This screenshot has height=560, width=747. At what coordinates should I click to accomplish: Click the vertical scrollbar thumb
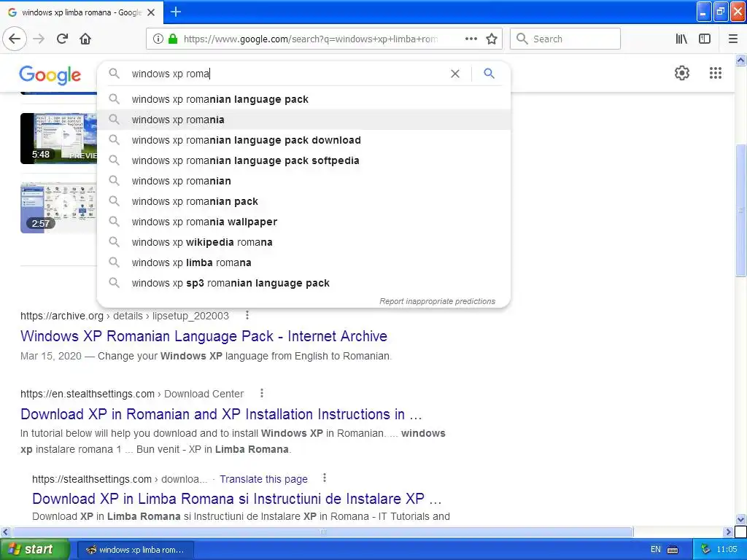(740, 210)
